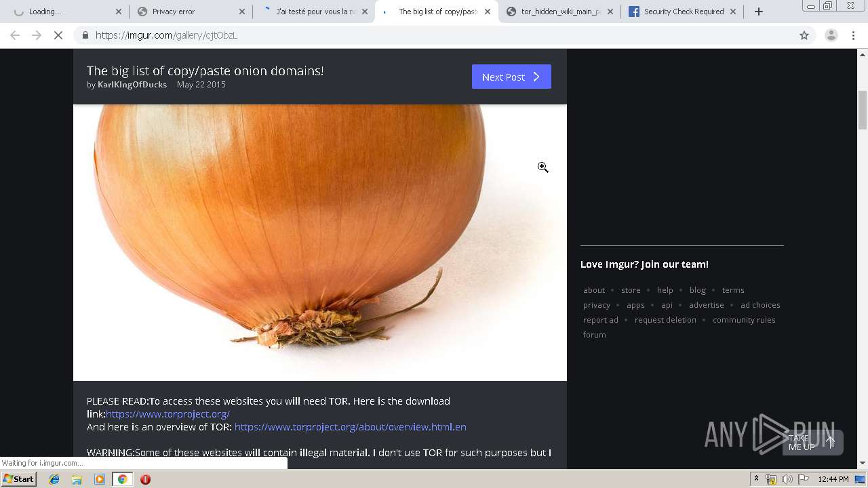Open Chrome profile avatar menu
The image size is (868, 488).
tap(831, 35)
